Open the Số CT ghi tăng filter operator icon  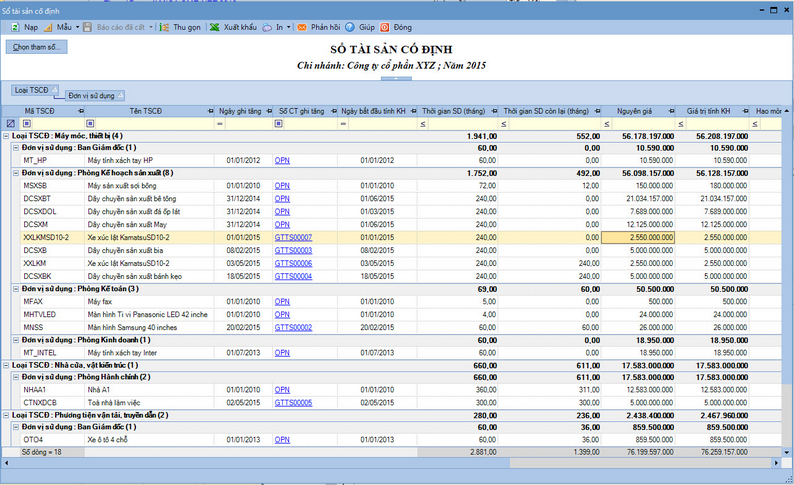(279, 124)
